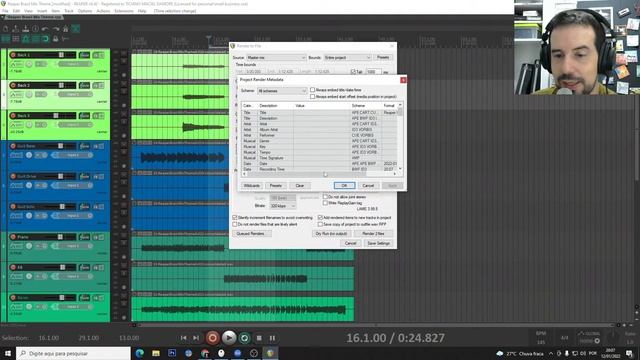This screenshot has width=640, height=360.
Task: Click the New project toolbar icon
Action: (6, 29)
